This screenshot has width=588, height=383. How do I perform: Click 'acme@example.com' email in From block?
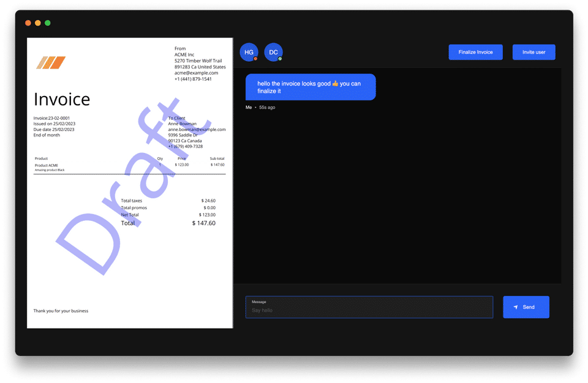[196, 73]
